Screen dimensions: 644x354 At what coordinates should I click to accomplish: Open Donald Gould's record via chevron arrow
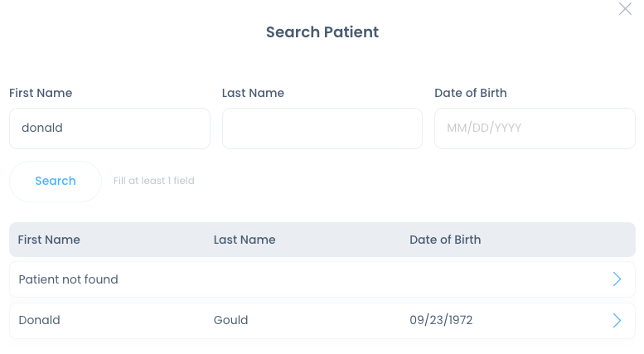(617, 320)
